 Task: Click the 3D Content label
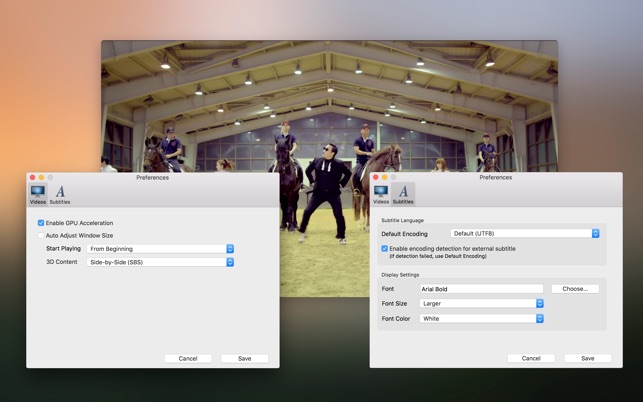62,262
